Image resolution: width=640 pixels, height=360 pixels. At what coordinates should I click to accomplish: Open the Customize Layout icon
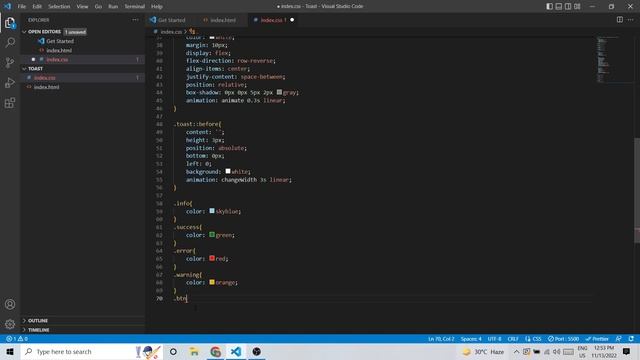click(x=577, y=7)
